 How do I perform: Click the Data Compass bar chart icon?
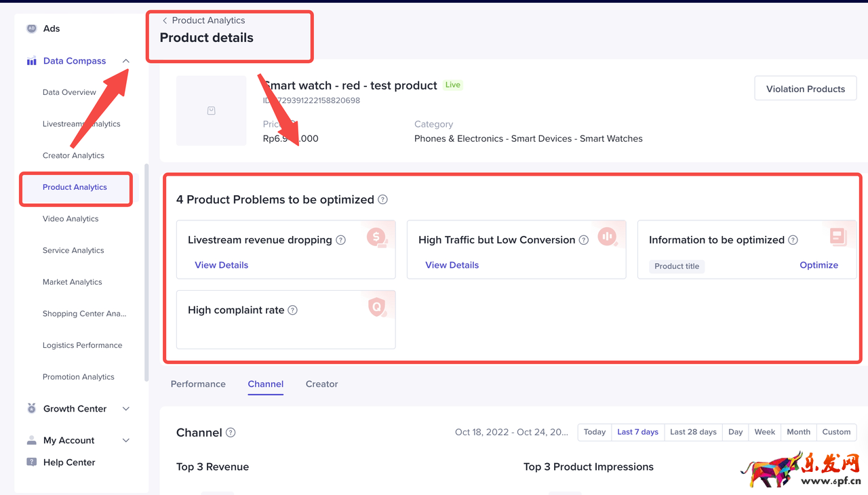click(31, 61)
